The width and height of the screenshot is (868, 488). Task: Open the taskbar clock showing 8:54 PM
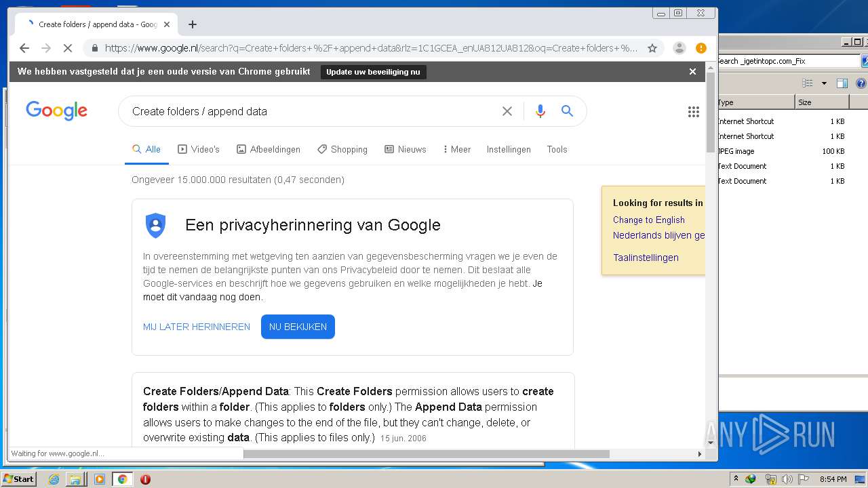(833, 479)
